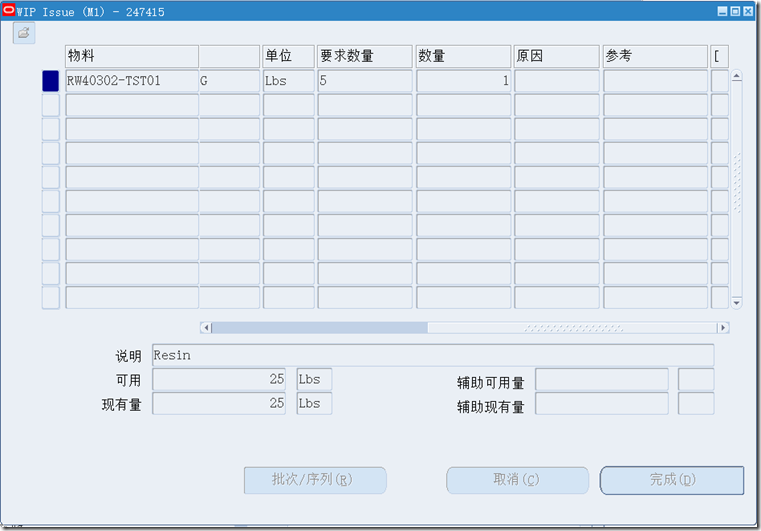
Task: Click the 辅助可用量 field
Action: 602,379
